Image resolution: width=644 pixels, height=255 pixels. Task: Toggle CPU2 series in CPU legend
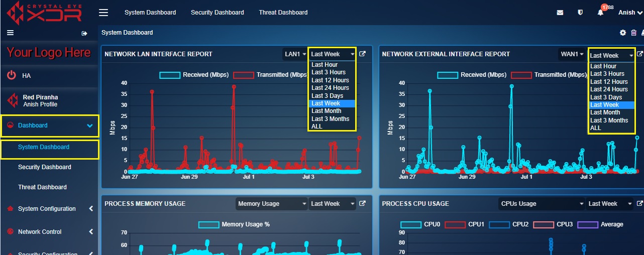point(508,224)
